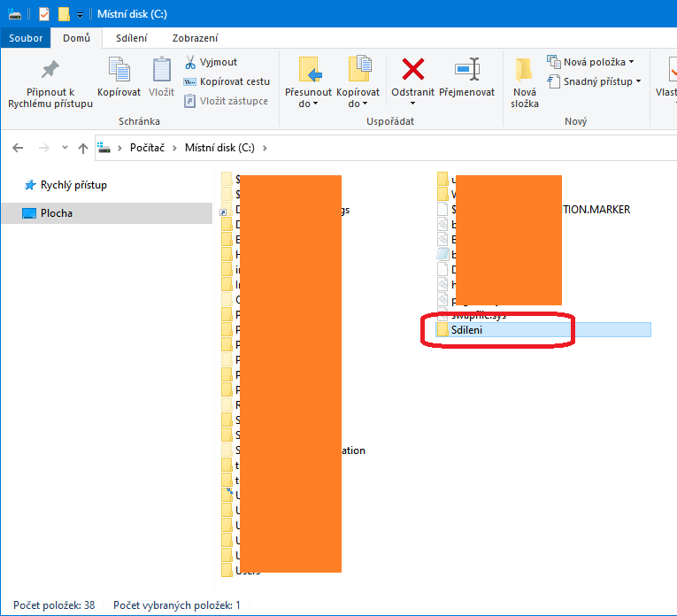Click Počet vybraných položek: 1 status text
This screenshot has width=677, height=616.
coord(177,605)
